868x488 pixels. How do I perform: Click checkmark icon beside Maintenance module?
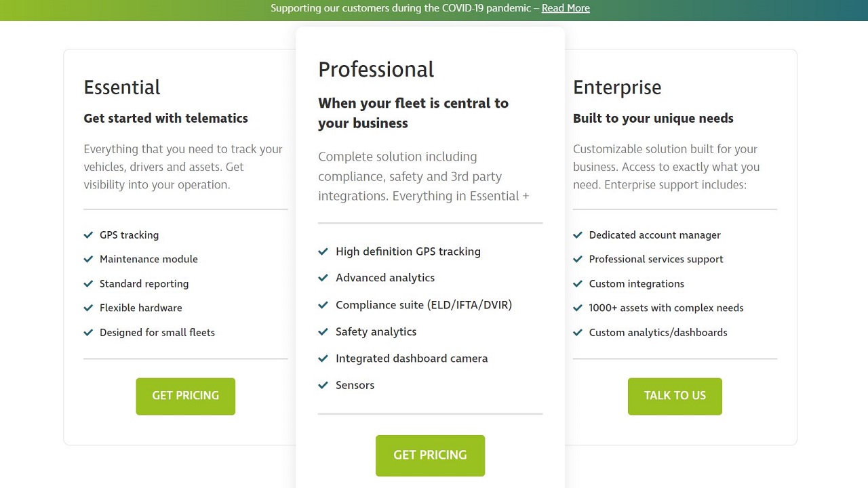88,259
